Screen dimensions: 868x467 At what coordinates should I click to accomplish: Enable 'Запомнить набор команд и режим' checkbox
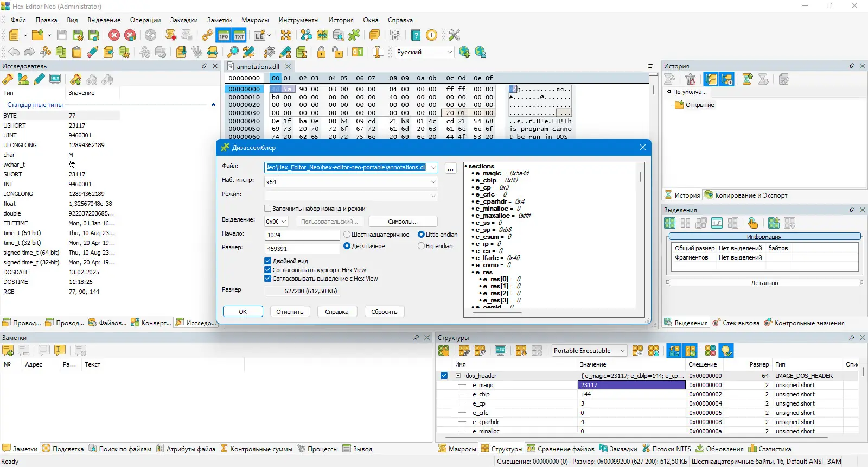[267, 209]
